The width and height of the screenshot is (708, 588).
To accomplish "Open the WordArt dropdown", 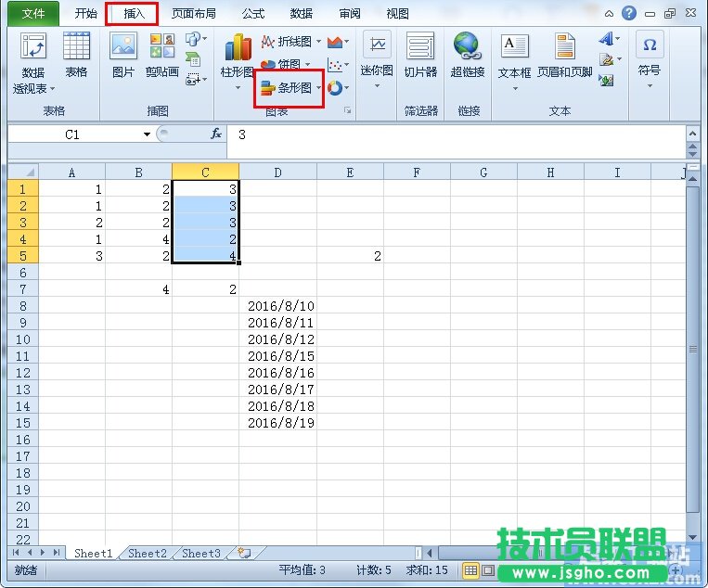I will (618, 39).
